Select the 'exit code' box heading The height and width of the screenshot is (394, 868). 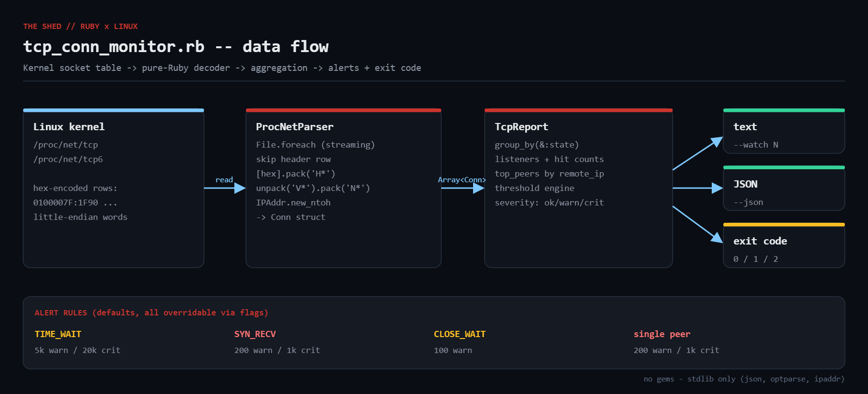(760, 241)
